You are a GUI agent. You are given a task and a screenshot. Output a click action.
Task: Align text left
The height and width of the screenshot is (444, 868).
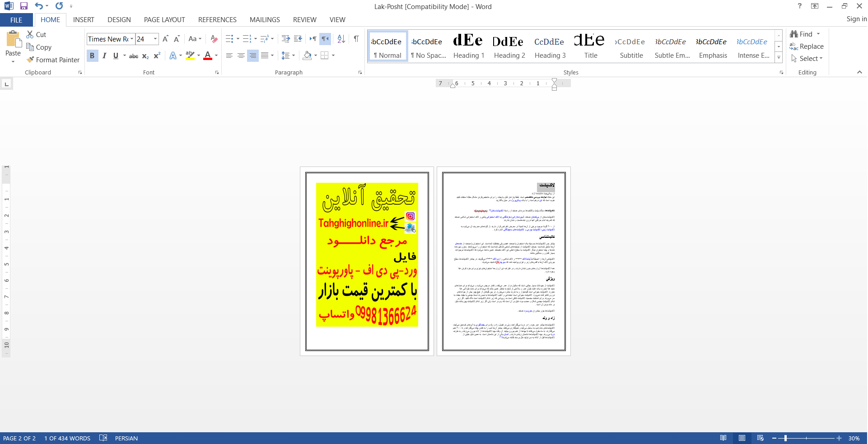point(229,55)
